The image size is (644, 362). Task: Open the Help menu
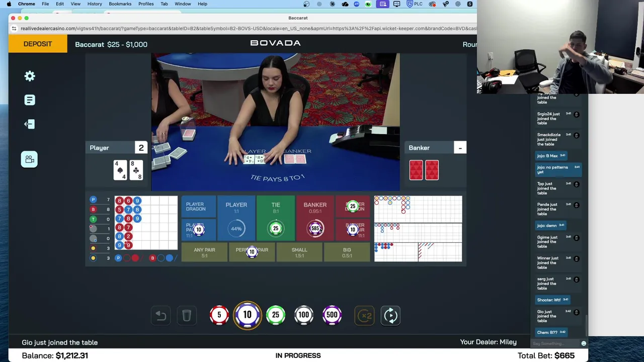pos(202,4)
